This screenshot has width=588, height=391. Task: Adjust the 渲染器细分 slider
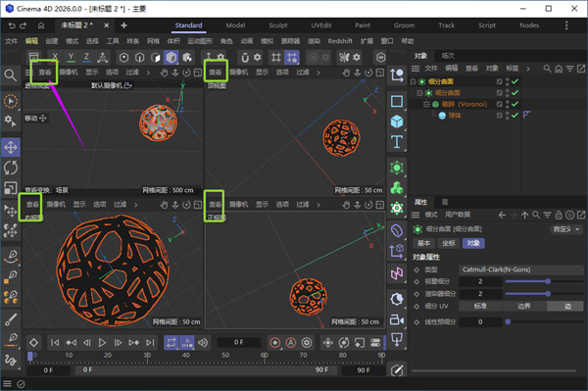(544, 294)
